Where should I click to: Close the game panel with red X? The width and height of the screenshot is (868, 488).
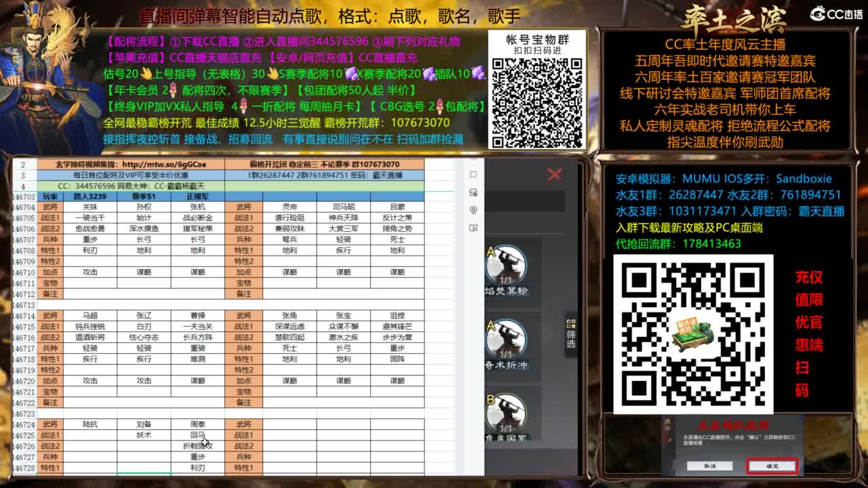[x=555, y=175]
